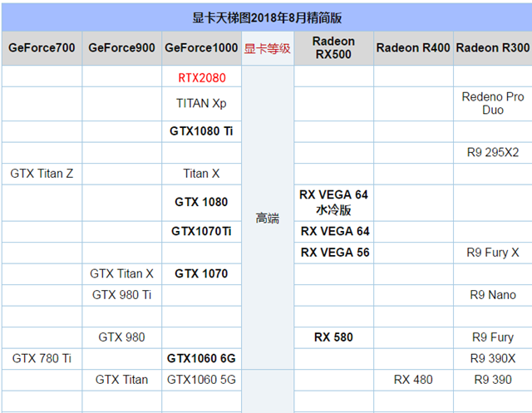
Task: Click the RTX2080 cell in red text
Action: coord(201,77)
